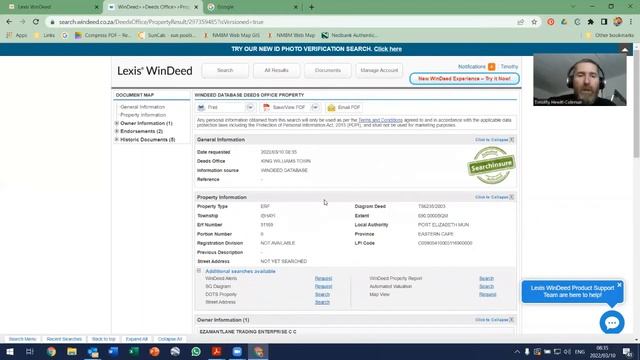Request the SG Diagram
Image resolution: width=640 pixels, height=360 pixels.
(323, 287)
